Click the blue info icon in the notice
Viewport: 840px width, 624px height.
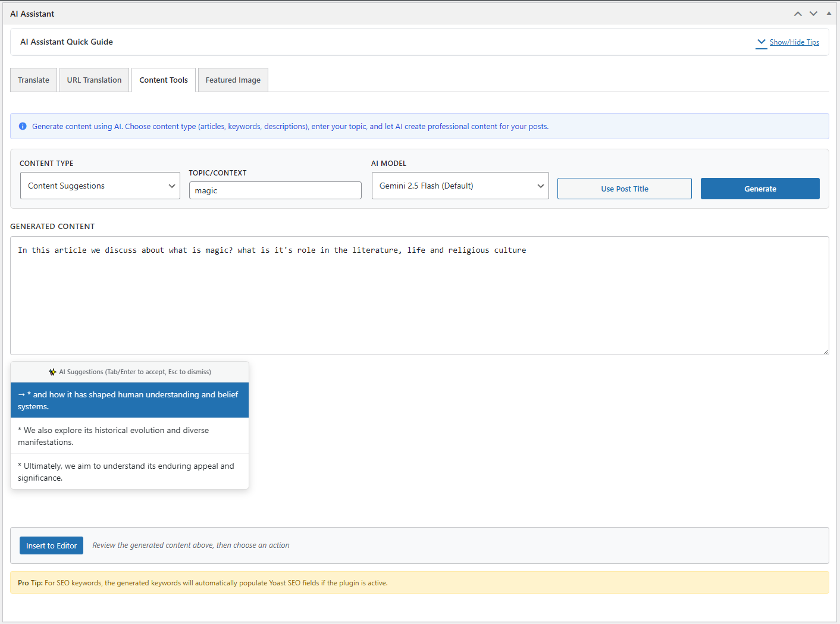point(23,126)
